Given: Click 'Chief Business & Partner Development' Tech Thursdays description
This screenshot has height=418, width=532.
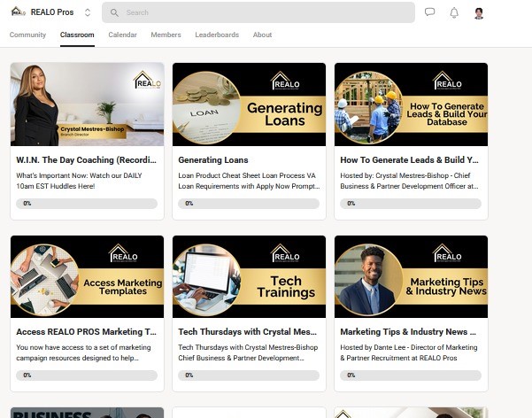Looking at the screenshot, I should point(248,352).
